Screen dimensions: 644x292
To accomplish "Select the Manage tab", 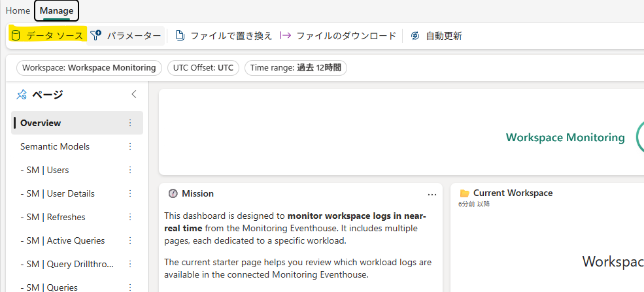I will tap(57, 10).
